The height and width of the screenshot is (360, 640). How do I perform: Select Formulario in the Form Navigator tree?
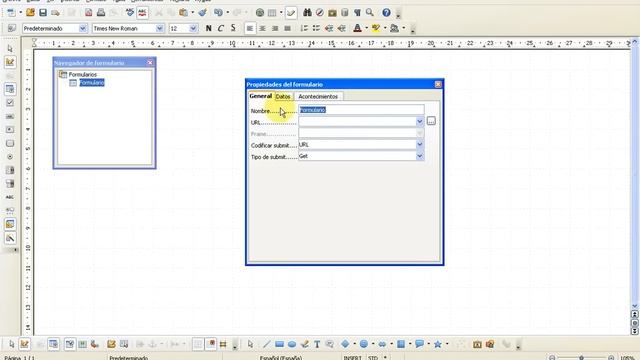pyautogui.click(x=92, y=83)
